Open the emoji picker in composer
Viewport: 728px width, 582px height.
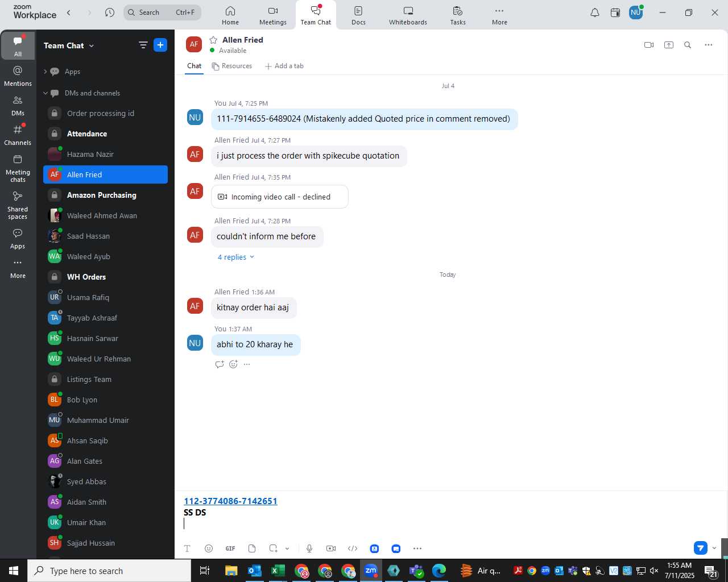point(209,548)
